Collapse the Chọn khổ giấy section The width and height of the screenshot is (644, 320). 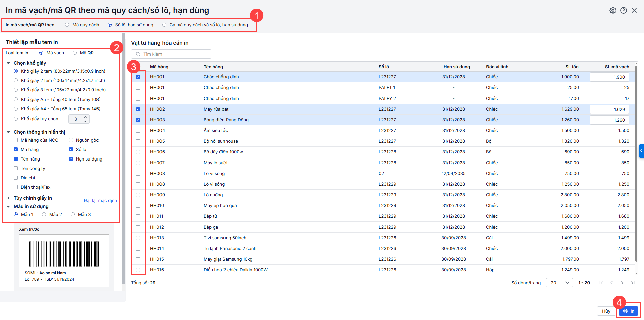[x=9, y=63]
